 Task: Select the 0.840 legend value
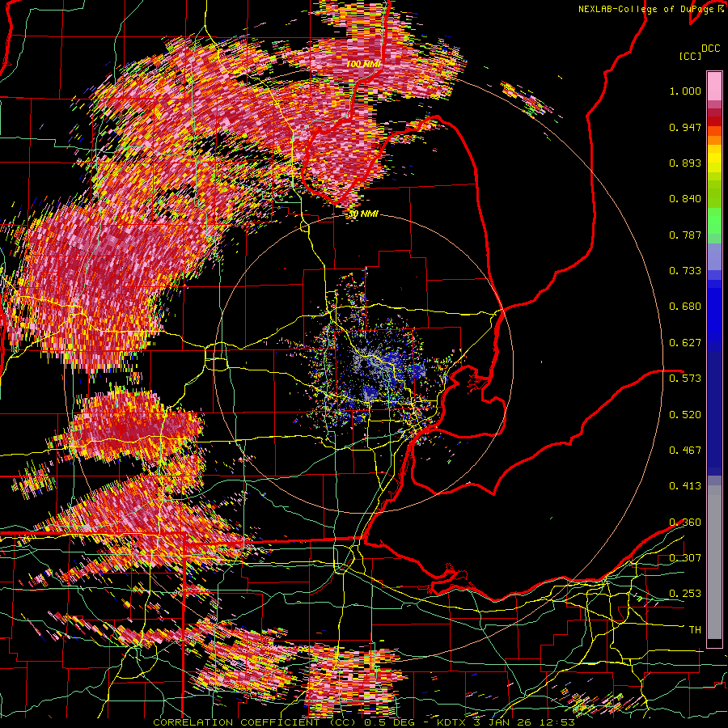[x=685, y=199]
